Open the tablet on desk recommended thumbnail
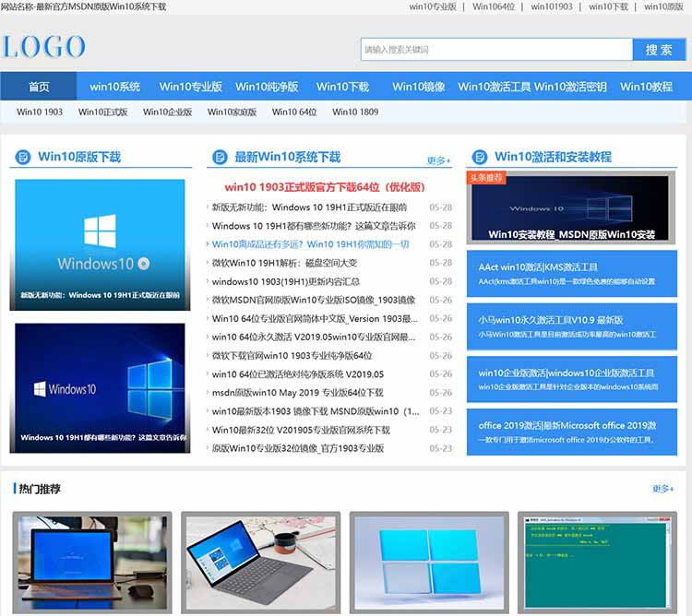Image resolution: width=692 pixels, height=616 pixels. coord(92,563)
